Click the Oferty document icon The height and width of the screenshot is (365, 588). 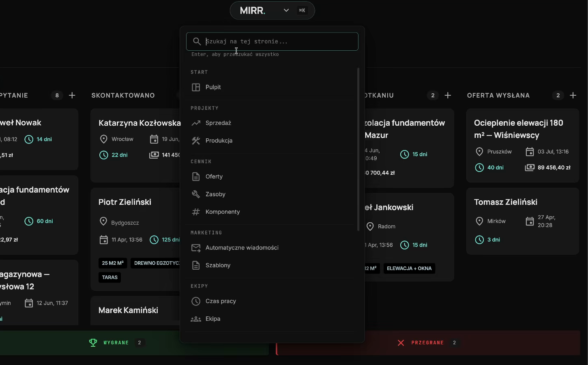[x=196, y=176]
